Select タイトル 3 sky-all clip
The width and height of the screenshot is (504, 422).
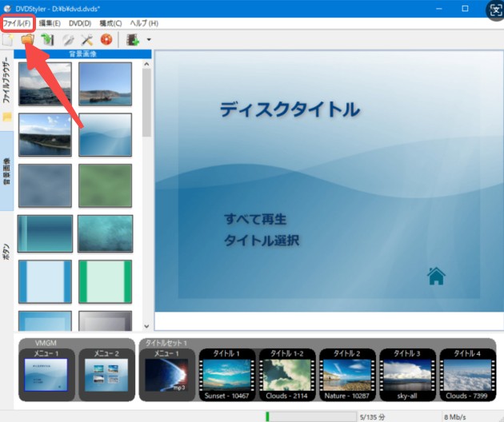[407, 375]
